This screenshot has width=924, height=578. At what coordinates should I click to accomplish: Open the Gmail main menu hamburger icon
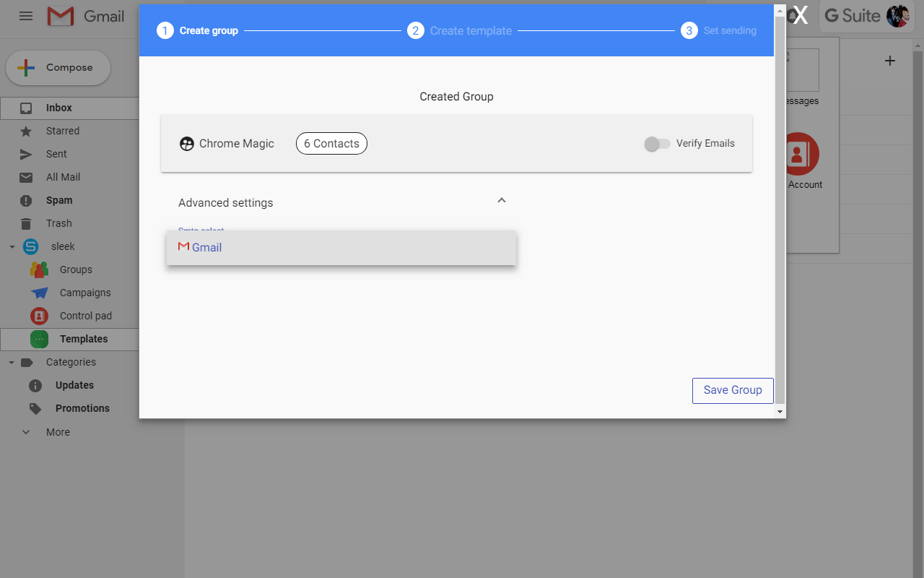pyautogui.click(x=26, y=16)
